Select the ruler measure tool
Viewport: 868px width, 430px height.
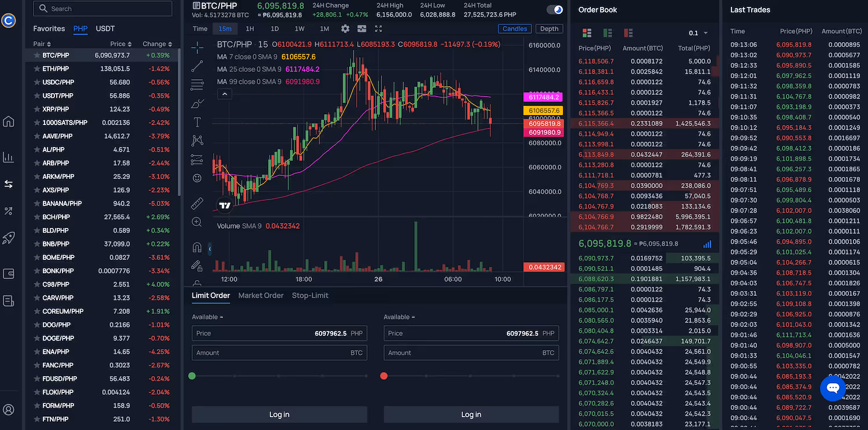coord(197,203)
